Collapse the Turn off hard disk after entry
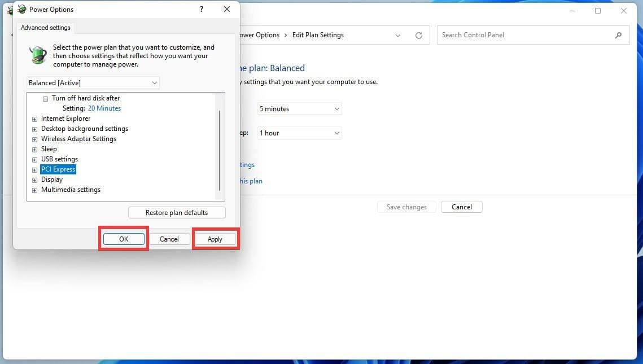The image size is (643, 364). tap(45, 98)
